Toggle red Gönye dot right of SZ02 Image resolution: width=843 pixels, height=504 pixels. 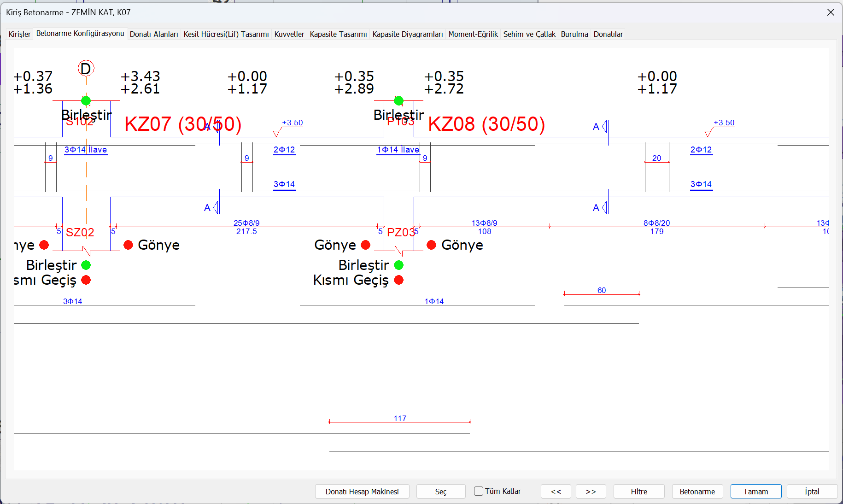pos(129,245)
